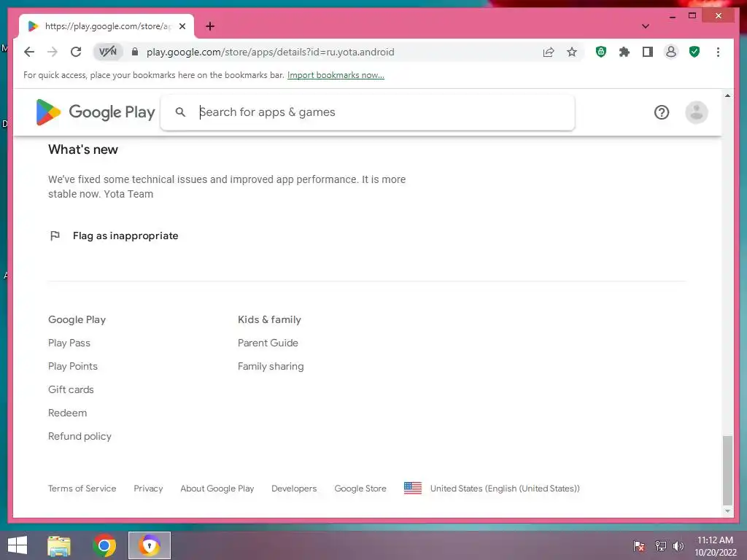Click Import bookmarks now link
The height and width of the screenshot is (560, 747).
(336, 75)
